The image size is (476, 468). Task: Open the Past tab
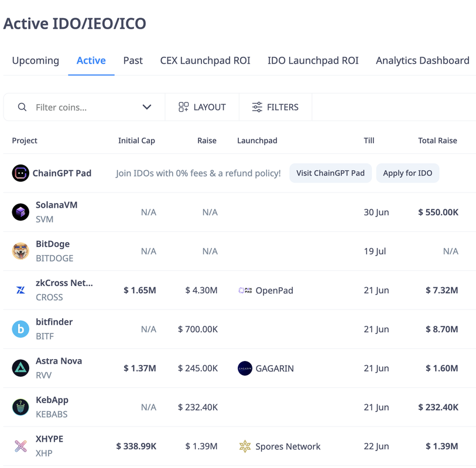tap(133, 60)
